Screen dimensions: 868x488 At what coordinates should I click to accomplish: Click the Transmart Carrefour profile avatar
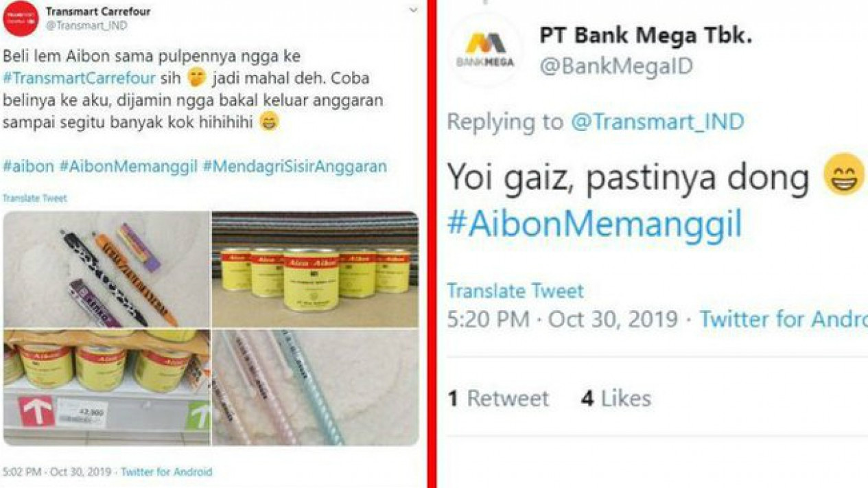21,19
